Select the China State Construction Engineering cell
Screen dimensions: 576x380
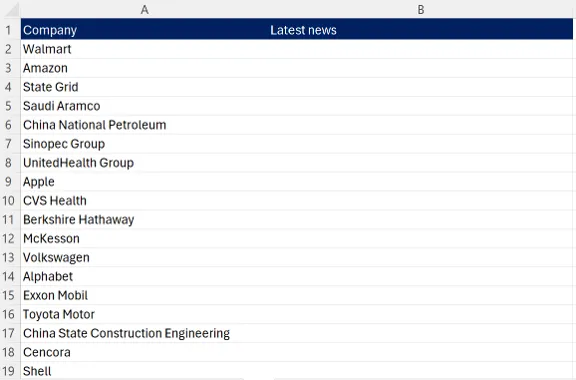(145, 333)
